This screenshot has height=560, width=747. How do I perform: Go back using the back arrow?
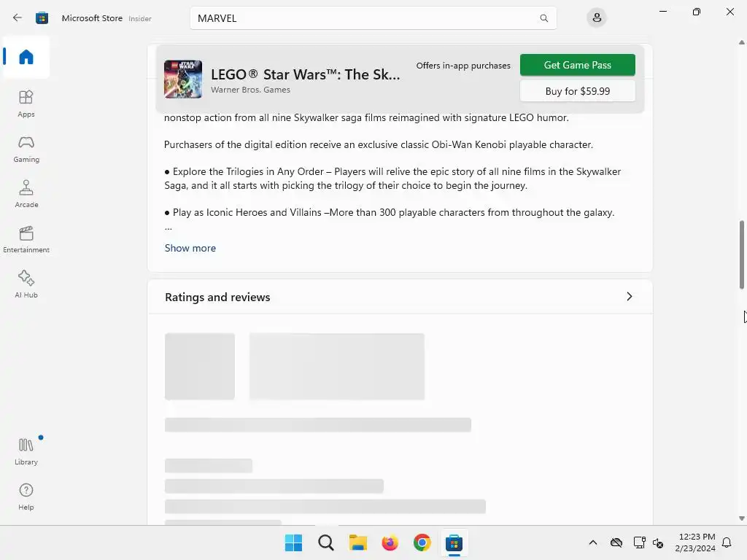coord(18,18)
